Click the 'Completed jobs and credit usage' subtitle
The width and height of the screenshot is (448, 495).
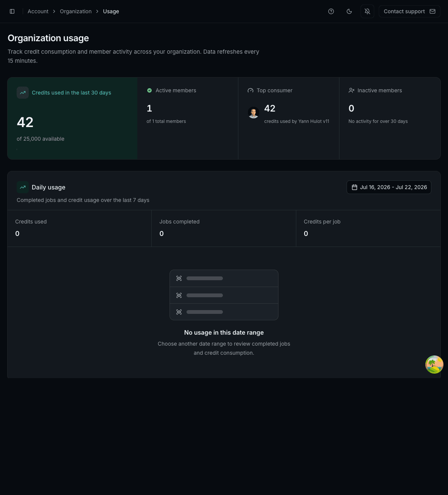point(83,200)
